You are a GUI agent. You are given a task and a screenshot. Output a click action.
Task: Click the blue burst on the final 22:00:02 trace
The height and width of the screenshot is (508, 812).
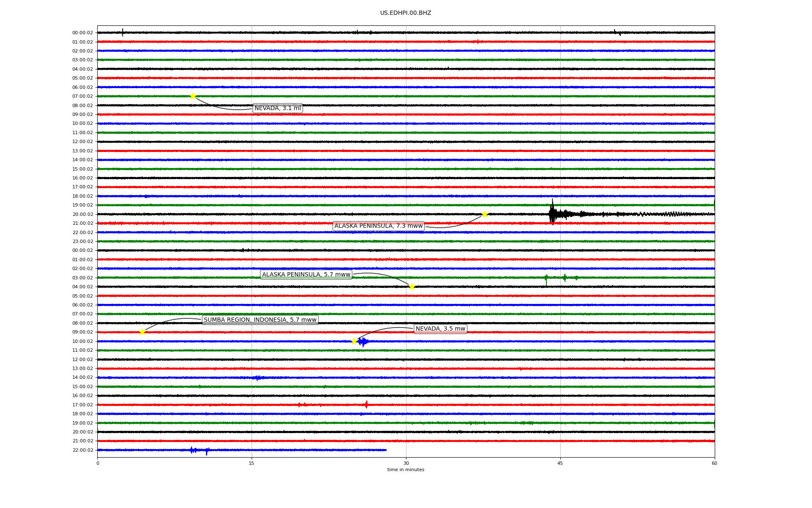coord(199,450)
